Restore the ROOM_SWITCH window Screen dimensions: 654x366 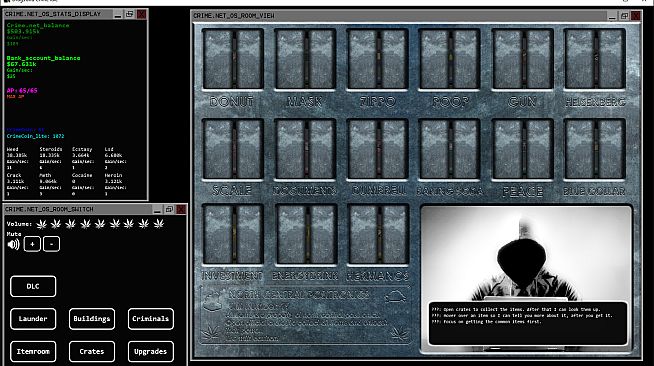click(x=169, y=209)
